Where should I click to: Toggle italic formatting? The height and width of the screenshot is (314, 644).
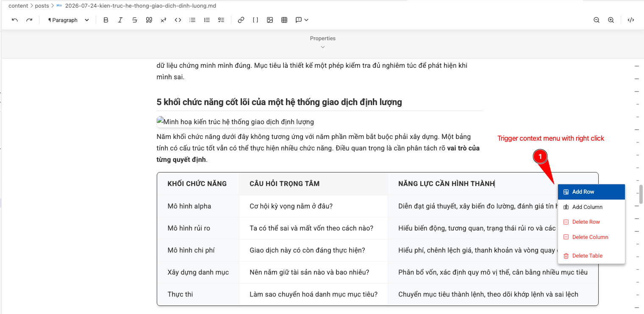[x=120, y=20]
